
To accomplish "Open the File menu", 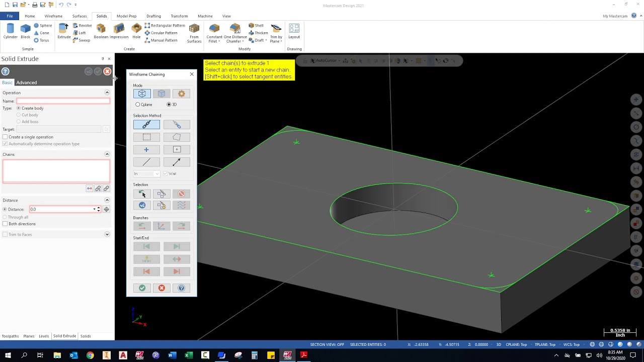I will [10, 16].
